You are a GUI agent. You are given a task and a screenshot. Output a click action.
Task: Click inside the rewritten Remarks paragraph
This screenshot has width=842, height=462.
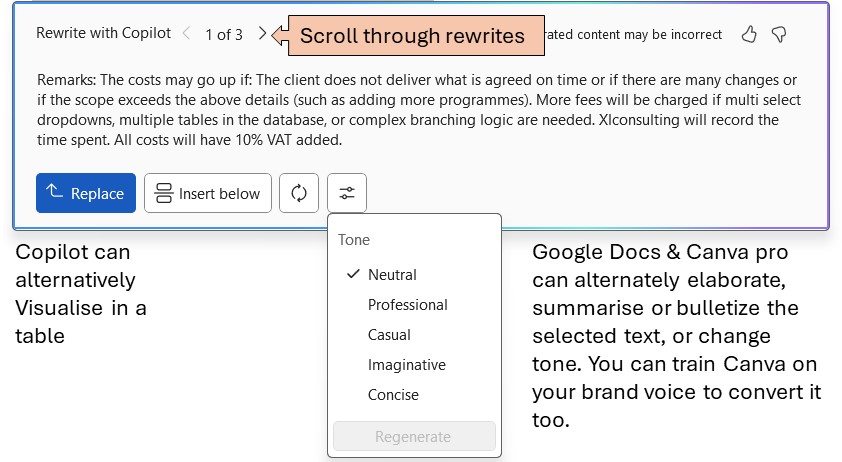pos(420,108)
